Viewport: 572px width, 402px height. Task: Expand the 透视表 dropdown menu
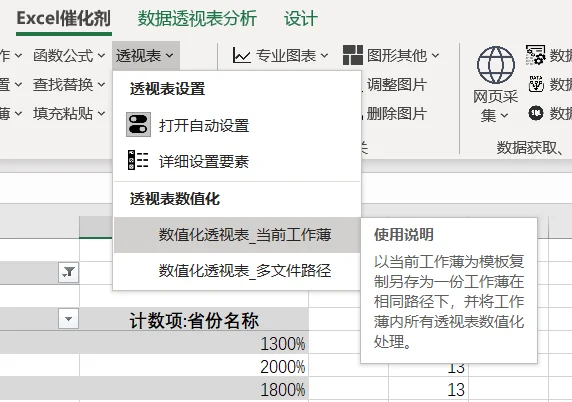tap(145, 56)
